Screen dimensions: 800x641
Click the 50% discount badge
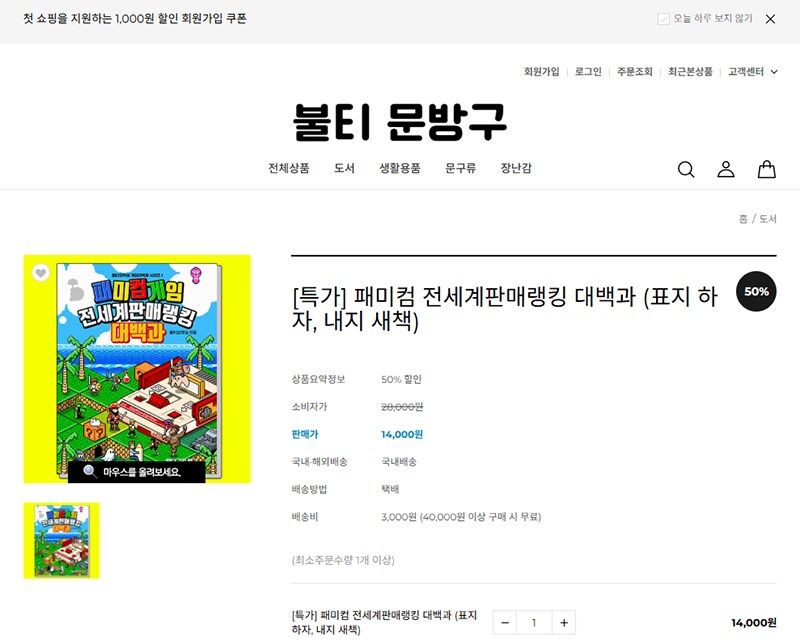click(756, 291)
